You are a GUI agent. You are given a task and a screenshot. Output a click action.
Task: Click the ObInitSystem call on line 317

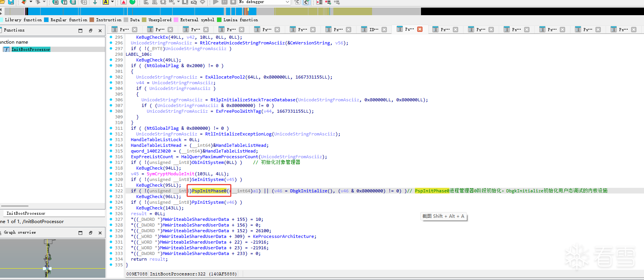(x=207, y=162)
